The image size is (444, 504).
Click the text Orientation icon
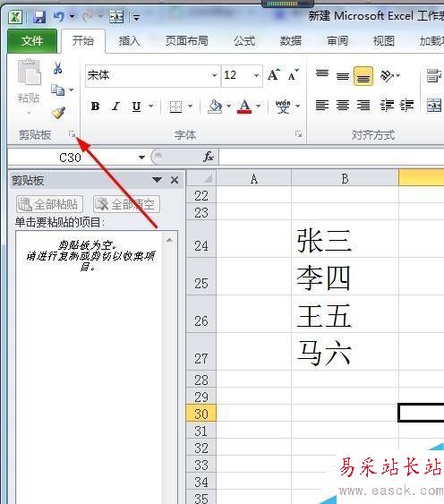click(x=387, y=76)
